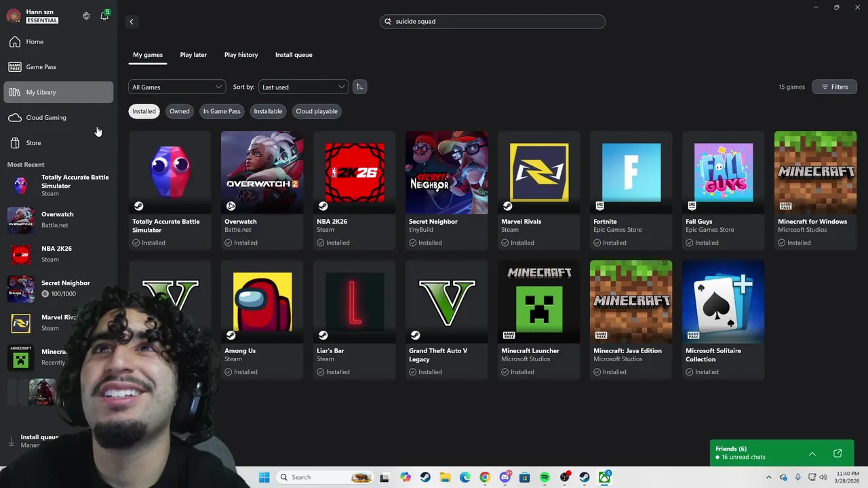Open the Sort by Last used dropdown
The width and height of the screenshot is (868, 488).
pyautogui.click(x=304, y=87)
